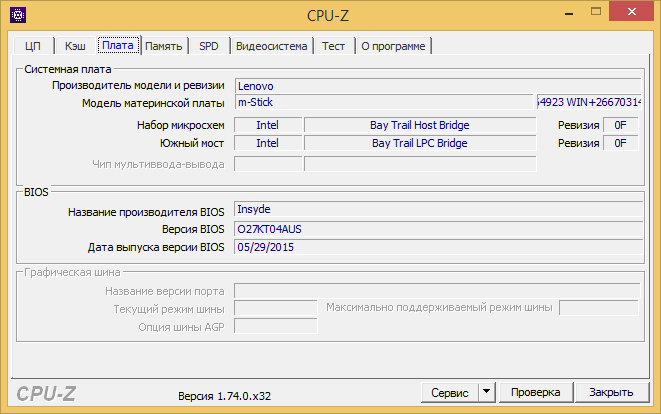The image size is (661, 414).
Task: Expand the Сервис dropdown arrow
Action: coord(486,392)
